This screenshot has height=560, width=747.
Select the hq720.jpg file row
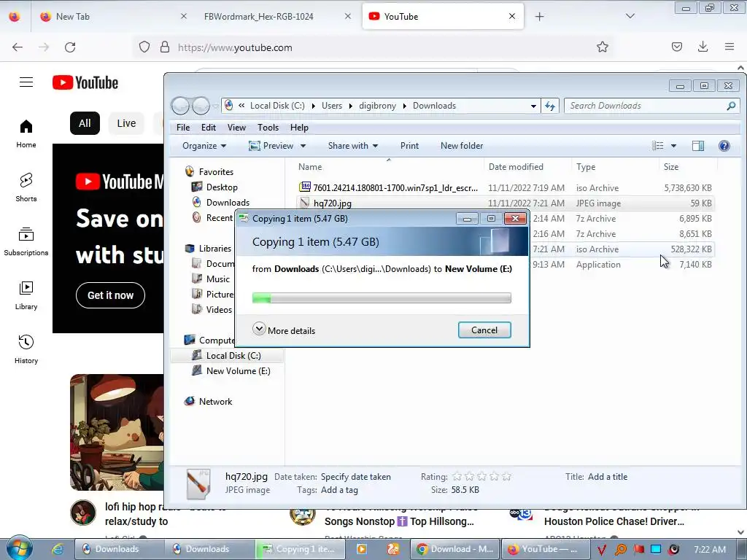click(x=505, y=203)
